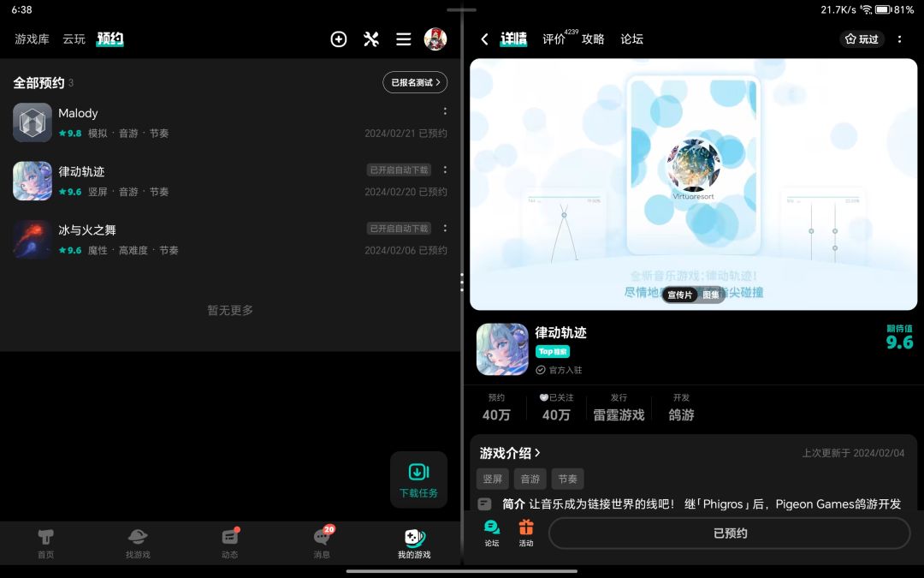
Task: Go to 找游戏 in bottom nav
Action: click(138, 544)
